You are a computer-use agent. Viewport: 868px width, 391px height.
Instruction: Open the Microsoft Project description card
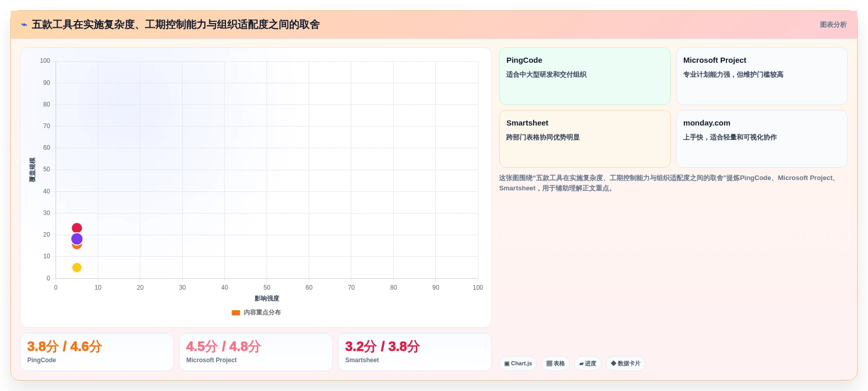(761, 76)
